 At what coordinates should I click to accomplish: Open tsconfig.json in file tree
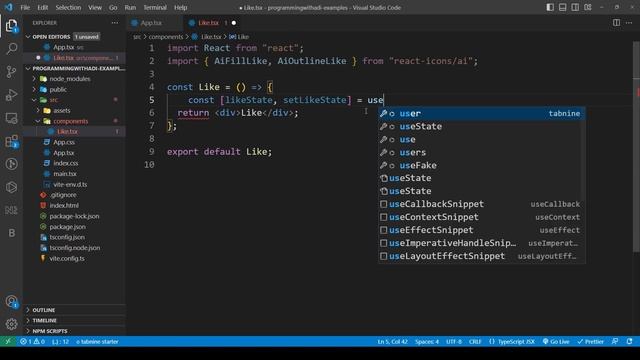[67, 237]
